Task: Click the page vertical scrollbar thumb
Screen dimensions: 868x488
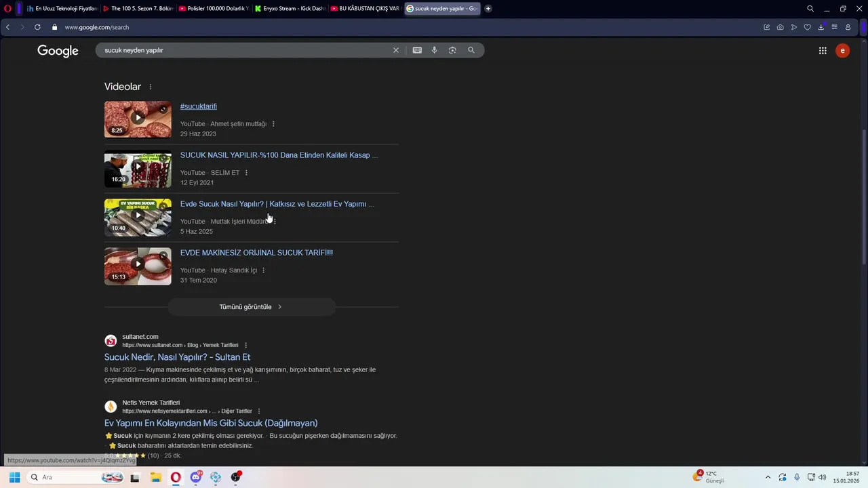Action: tap(863, 197)
